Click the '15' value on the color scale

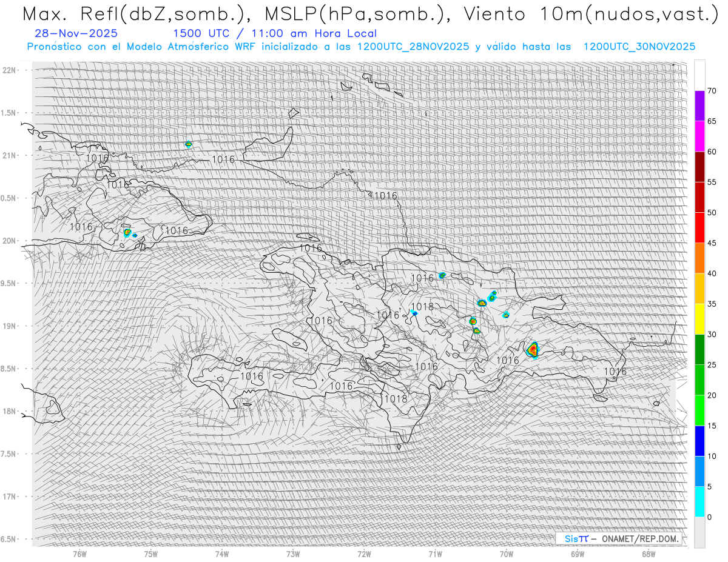[712, 426]
